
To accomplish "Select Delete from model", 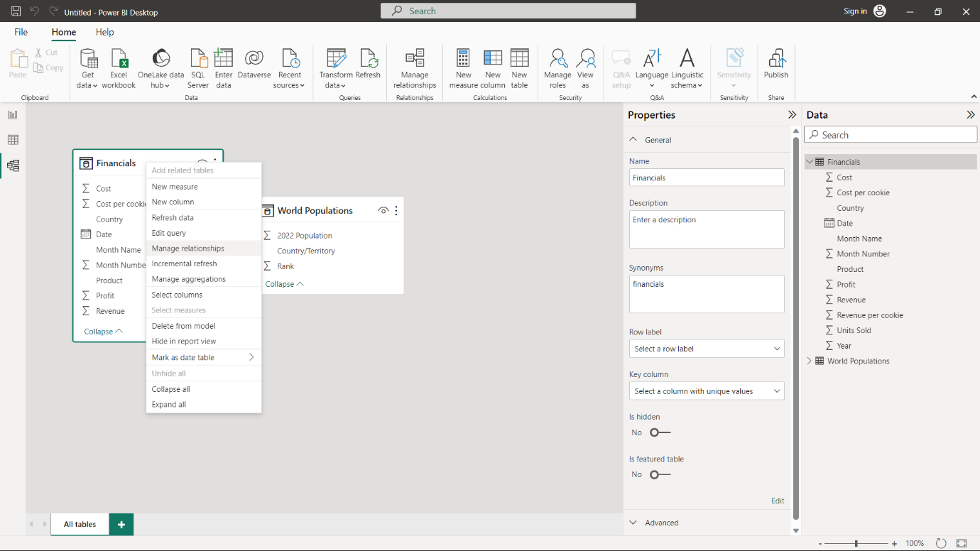I will pos(204,326).
